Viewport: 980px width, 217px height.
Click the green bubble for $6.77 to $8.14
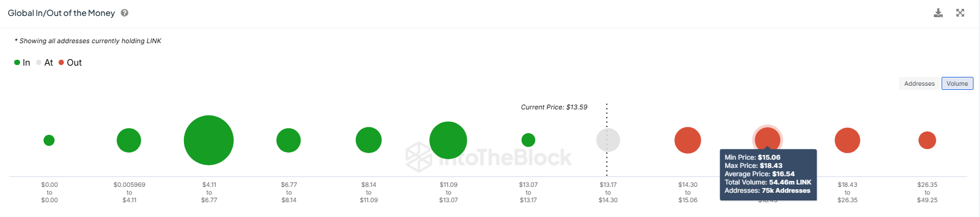pyautogui.click(x=289, y=140)
